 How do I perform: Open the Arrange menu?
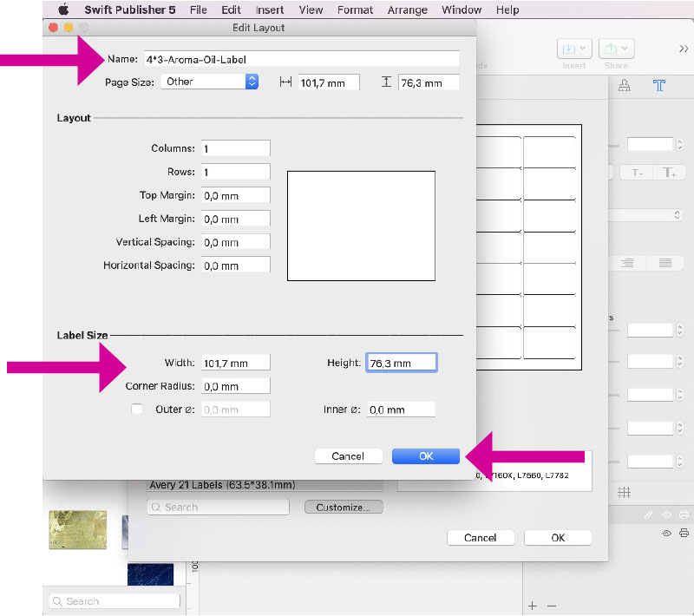click(407, 10)
